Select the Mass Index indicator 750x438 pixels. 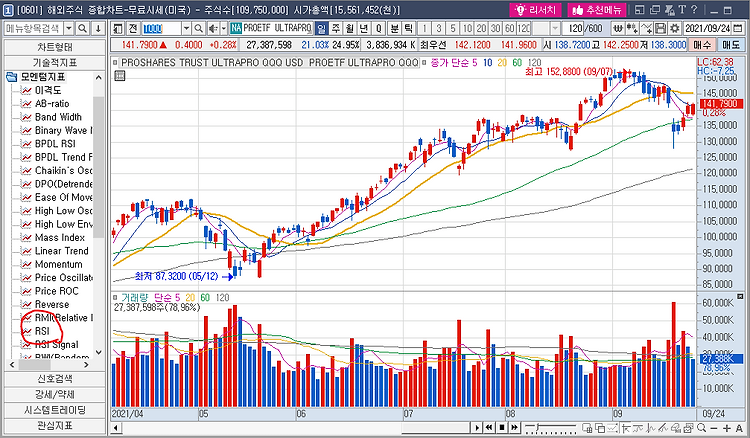(x=60, y=238)
